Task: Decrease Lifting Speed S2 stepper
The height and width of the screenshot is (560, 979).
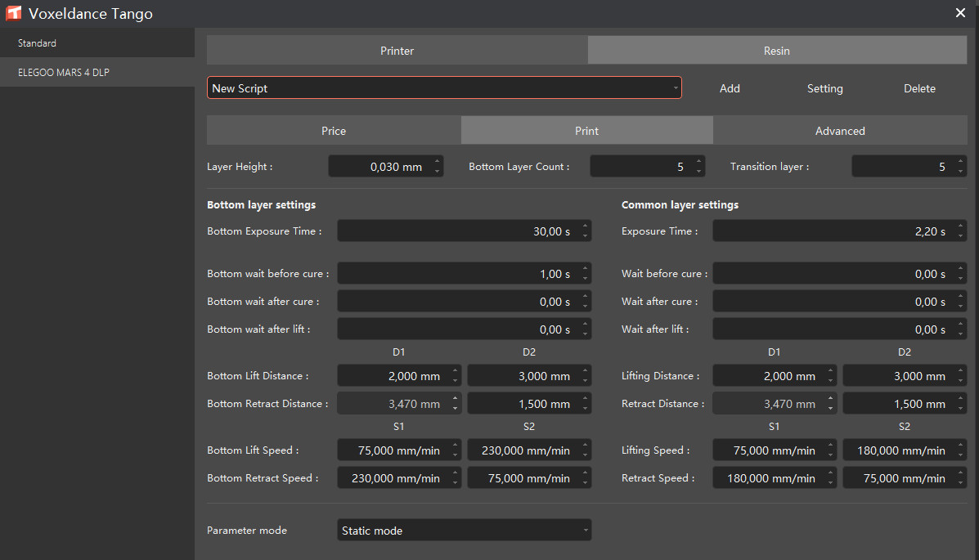Action: click(x=961, y=455)
